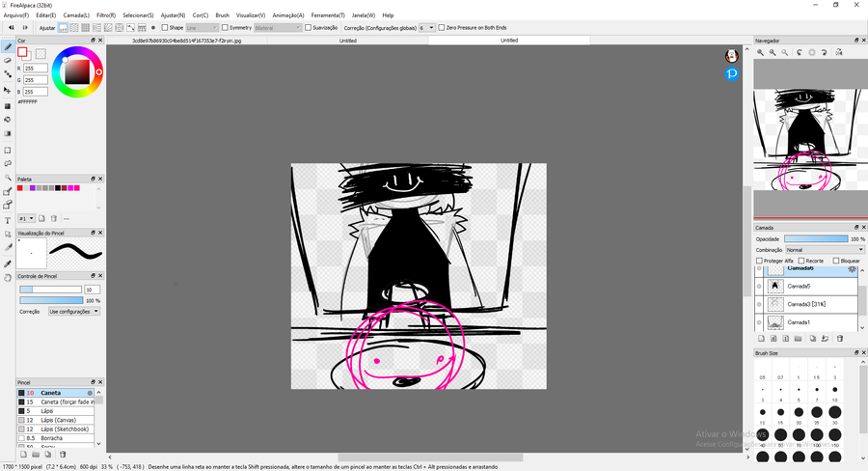Select the Lápis (Sketchbook) brush

coord(55,429)
